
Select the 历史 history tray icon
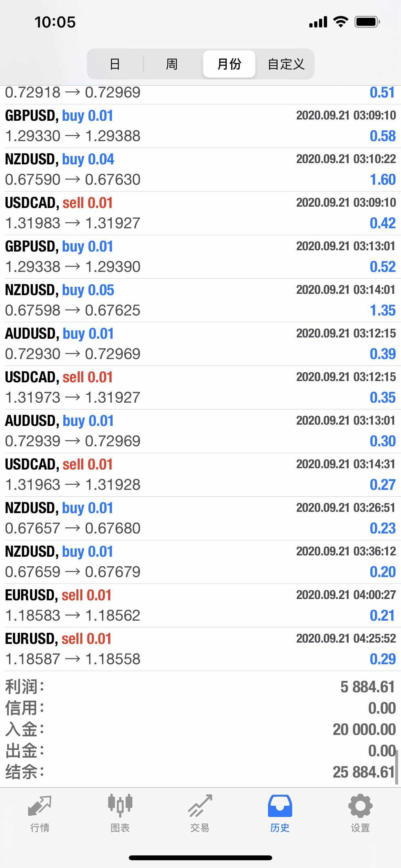(280, 807)
